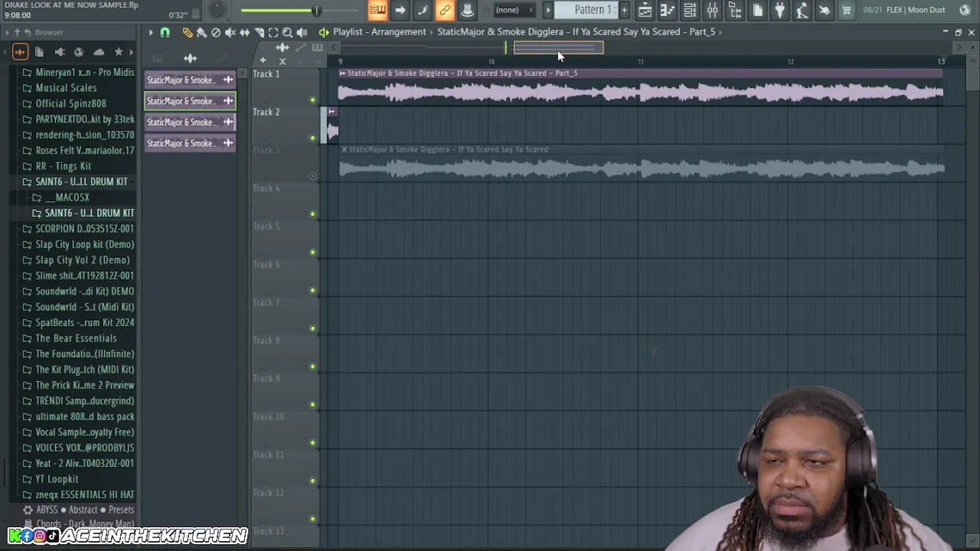Toggle multilink to controllers icon
Image resolution: width=980 pixels, height=551 pixels.
445,10
